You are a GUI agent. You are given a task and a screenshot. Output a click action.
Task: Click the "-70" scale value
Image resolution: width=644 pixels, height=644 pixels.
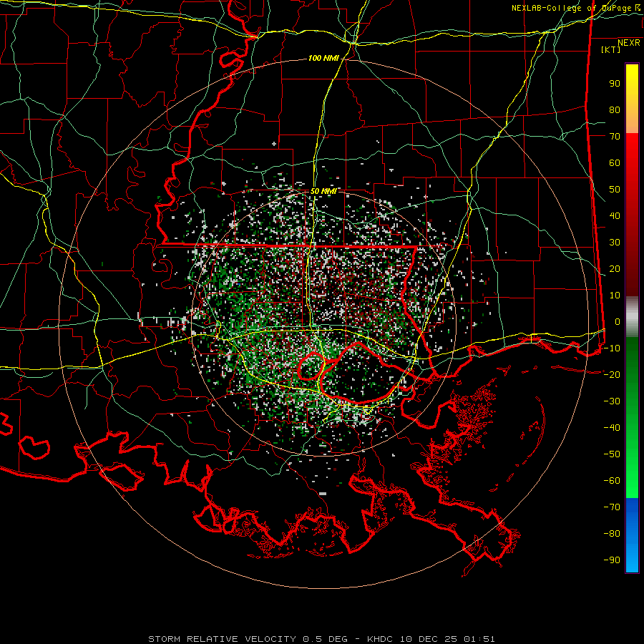click(x=612, y=507)
